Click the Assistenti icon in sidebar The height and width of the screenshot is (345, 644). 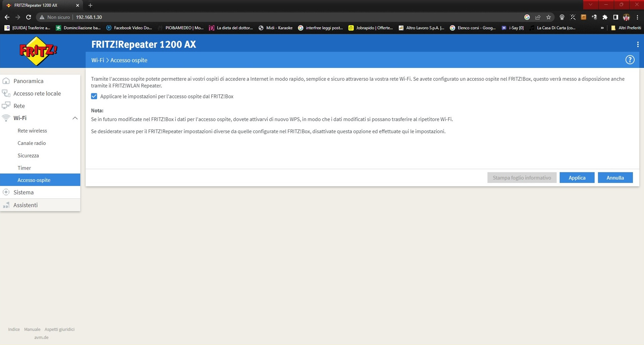point(6,205)
